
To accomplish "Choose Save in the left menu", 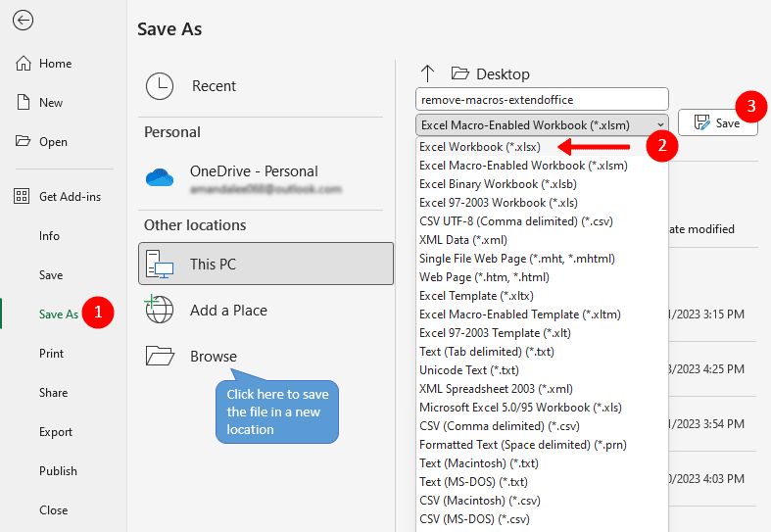I will pyautogui.click(x=51, y=275).
